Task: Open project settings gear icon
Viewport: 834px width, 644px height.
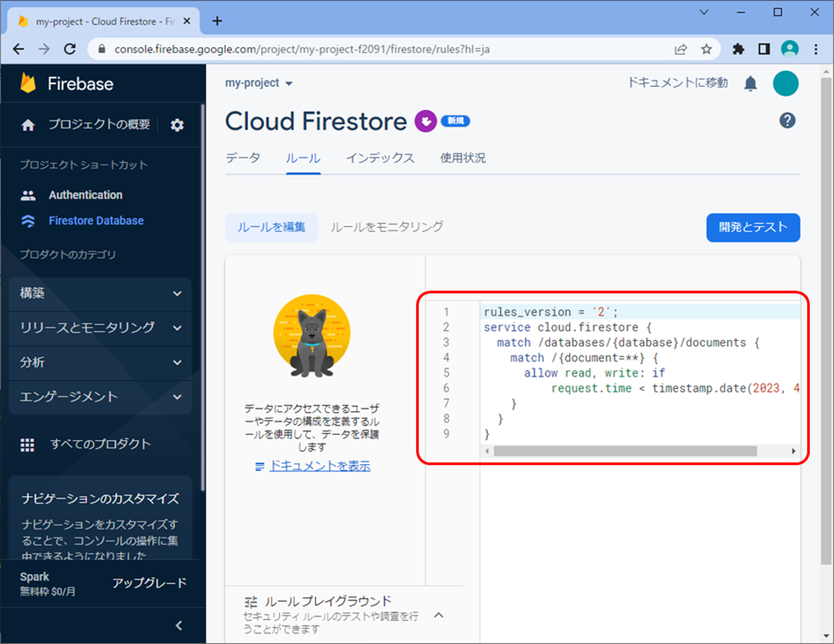Action: (x=177, y=125)
